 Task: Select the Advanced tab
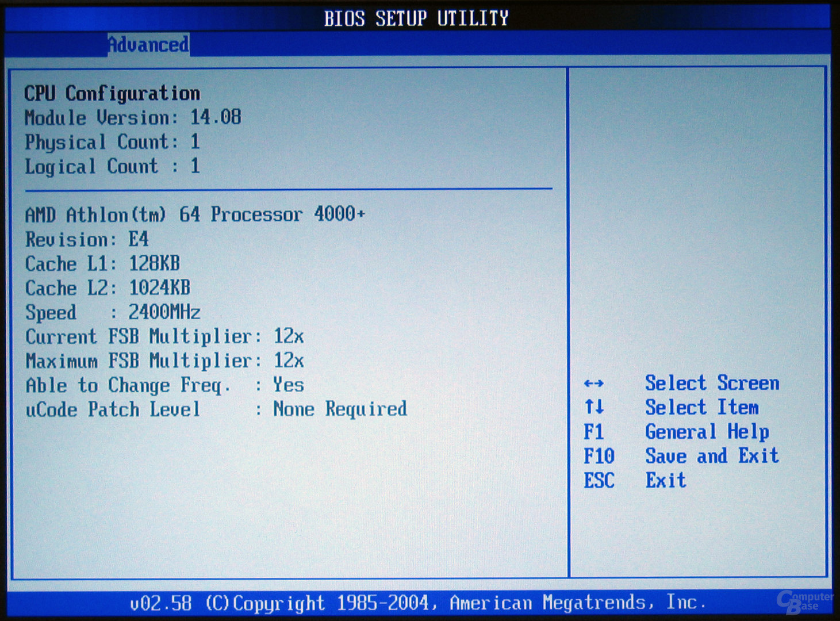[x=148, y=44]
